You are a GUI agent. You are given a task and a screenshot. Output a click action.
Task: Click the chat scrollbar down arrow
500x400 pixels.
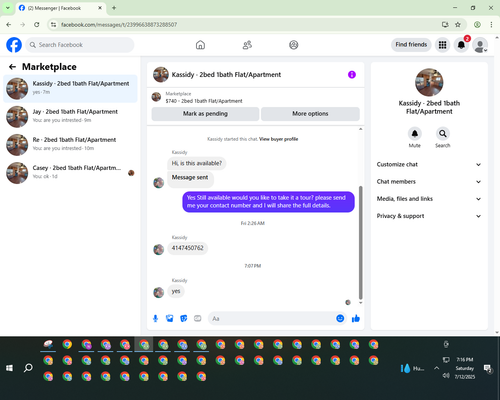click(360, 303)
